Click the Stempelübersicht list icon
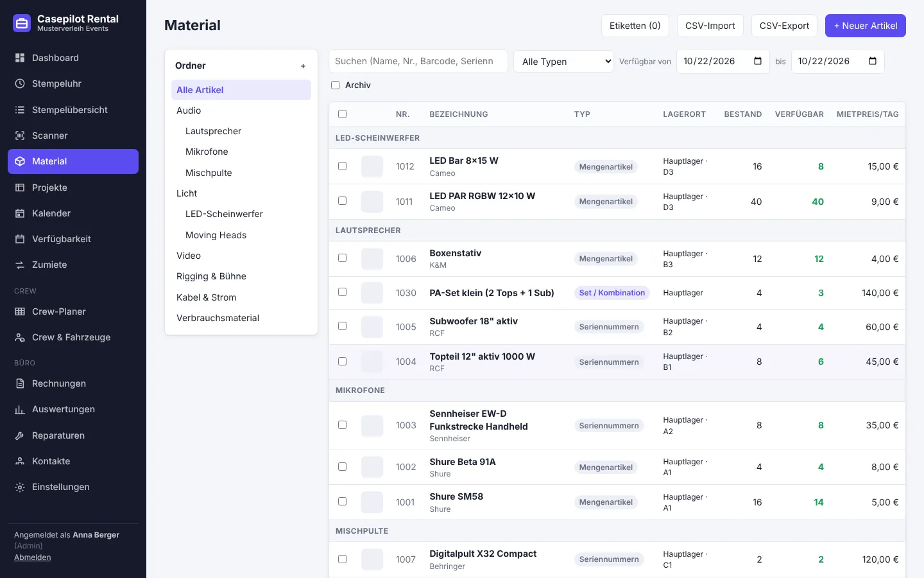The width and height of the screenshot is (924, 578). [x=20, y=110]
